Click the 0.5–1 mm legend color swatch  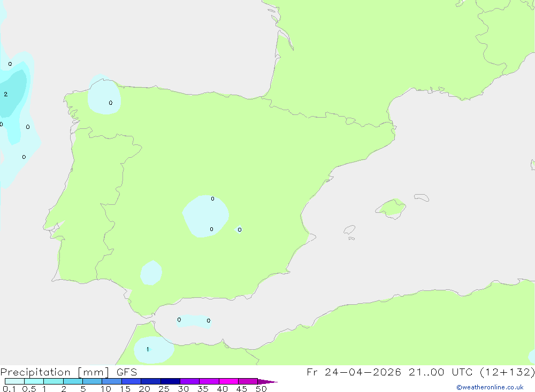pos(34,381)
